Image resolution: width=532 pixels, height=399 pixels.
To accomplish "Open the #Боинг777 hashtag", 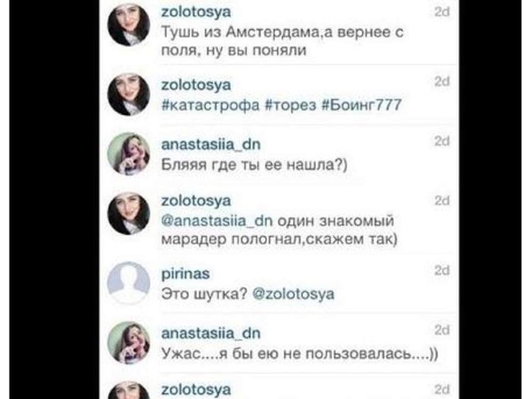I will 361,105.
